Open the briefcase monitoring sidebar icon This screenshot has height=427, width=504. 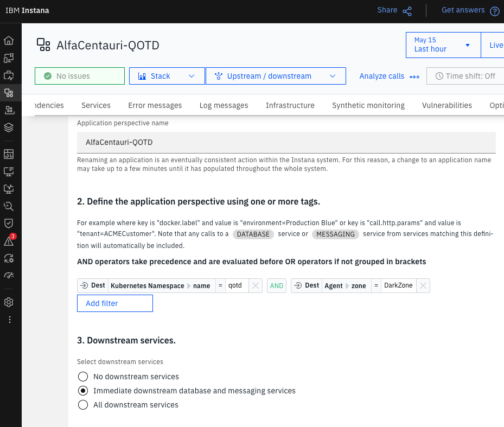[9, 75]
